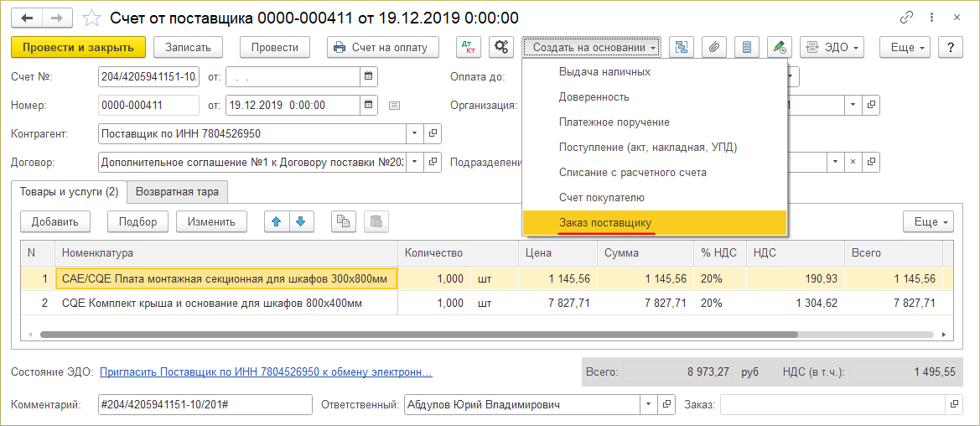This screenshot has height=426, width=980.
Task: Open Контрагент card icon
Action: (x=433, y=134)
